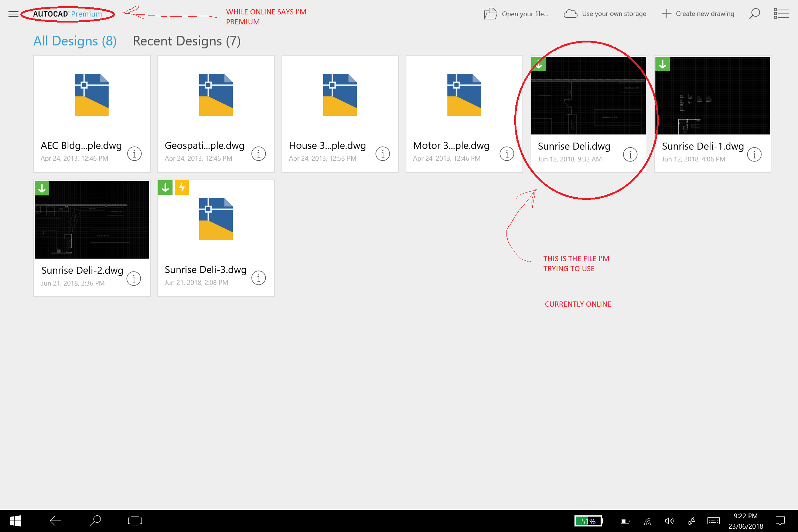Switch to list view layout

click(781, 14)
